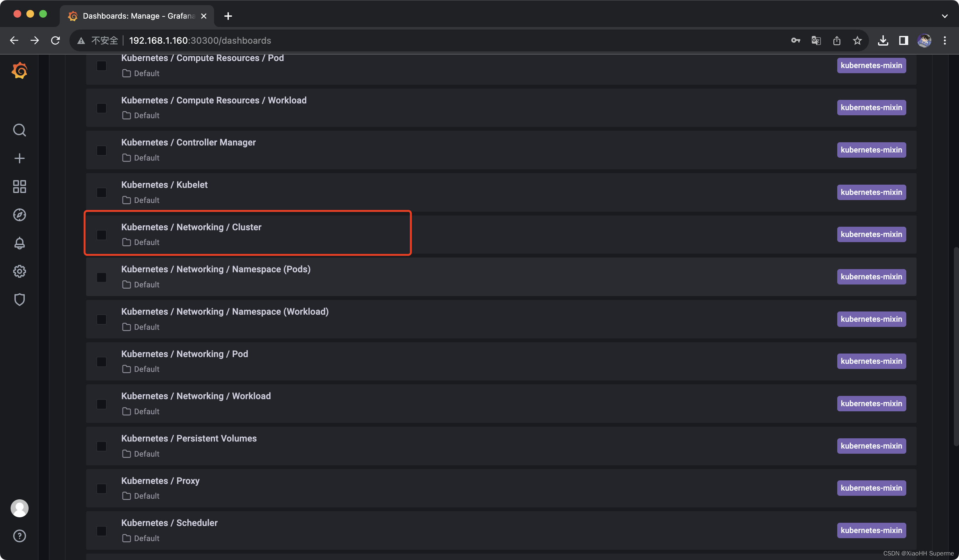
Task: Open the Dashboards four-squares icon
Action: pos(19,186)
